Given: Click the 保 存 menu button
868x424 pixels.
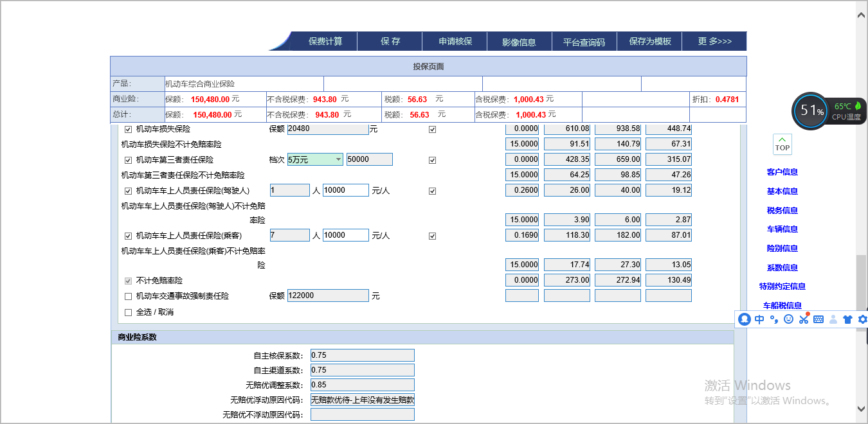Looking at the screenshot, I should [390, 41].
